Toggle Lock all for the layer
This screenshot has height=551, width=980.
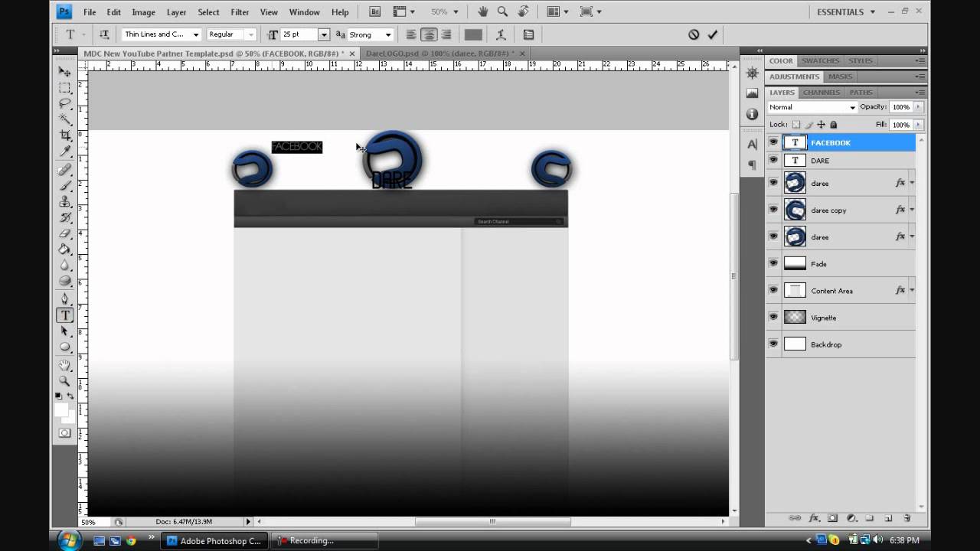tap(834, 125)
